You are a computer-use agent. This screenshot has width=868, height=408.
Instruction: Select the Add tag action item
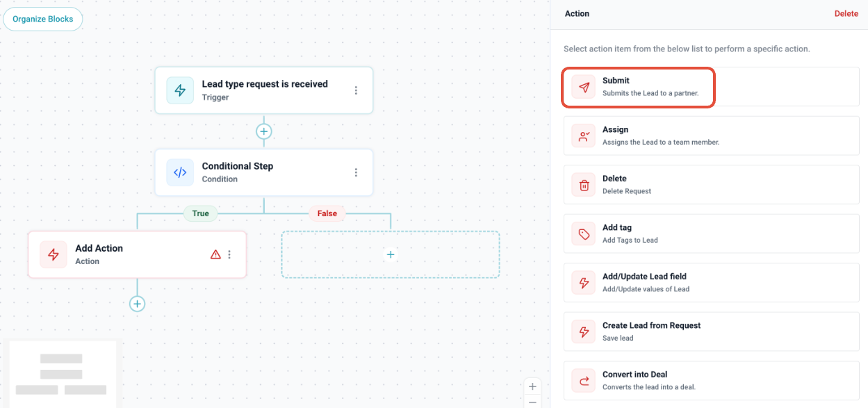pos(711,234)
